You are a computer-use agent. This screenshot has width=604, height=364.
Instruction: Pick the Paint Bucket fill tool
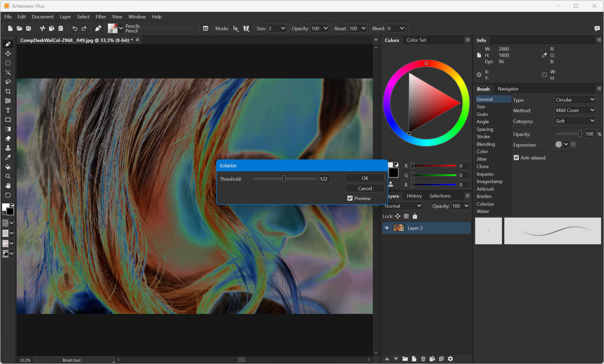tap(8, 167)
